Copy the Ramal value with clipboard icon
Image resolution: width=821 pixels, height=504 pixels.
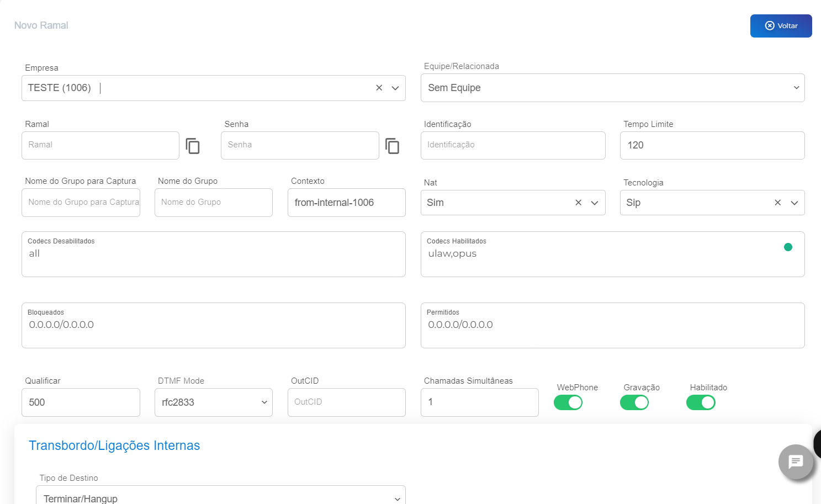[193, 146]
